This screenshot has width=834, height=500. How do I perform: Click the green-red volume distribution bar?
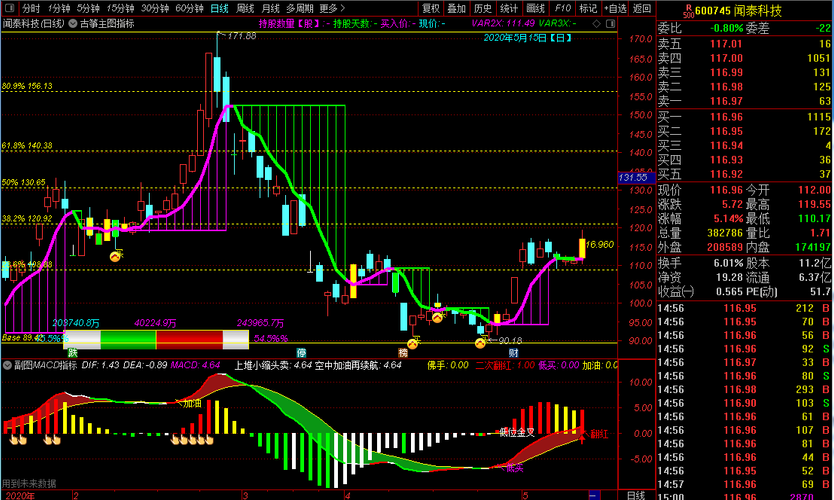coord(156,339)
